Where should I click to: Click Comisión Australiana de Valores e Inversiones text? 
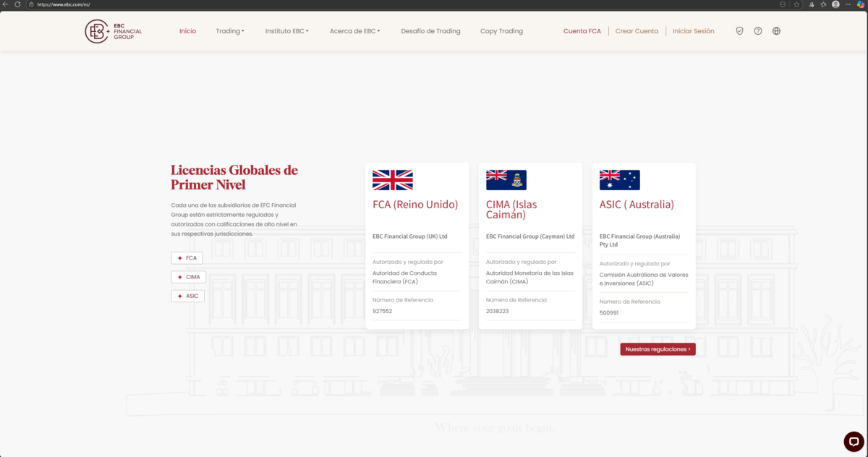click(644, 279)
